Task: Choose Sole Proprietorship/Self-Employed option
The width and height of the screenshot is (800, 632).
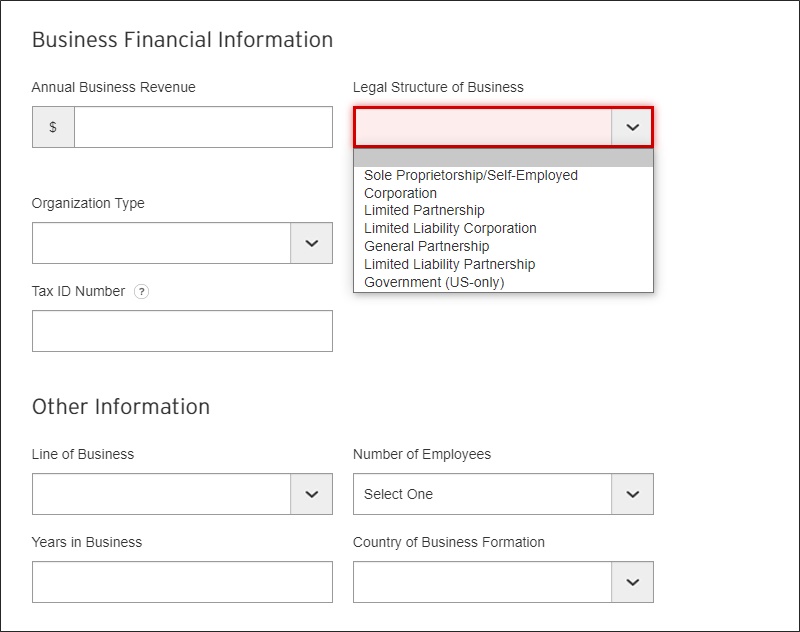Action: tap(503, 175)
